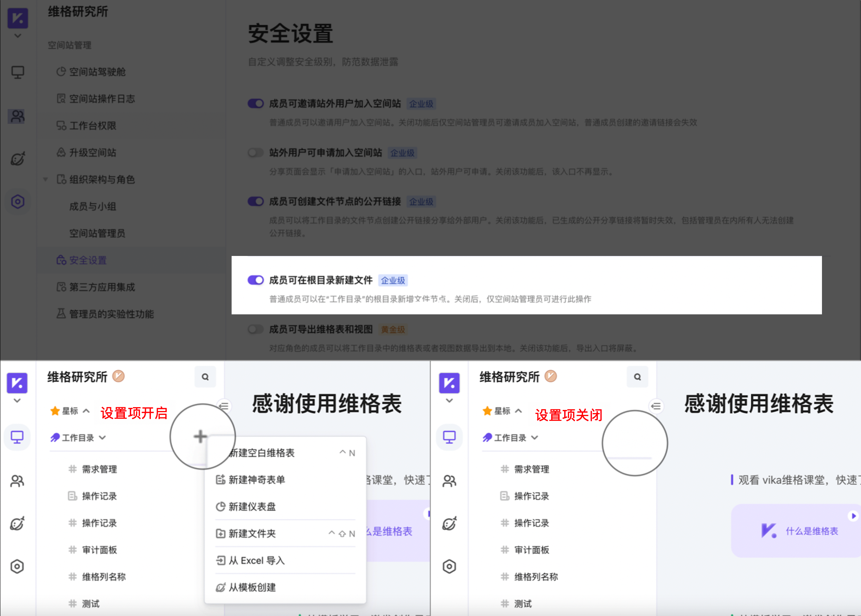Screen dimensions: 861x616
Task: Click the search icon in bottom-right panel
Action: [x=638, y=377]
